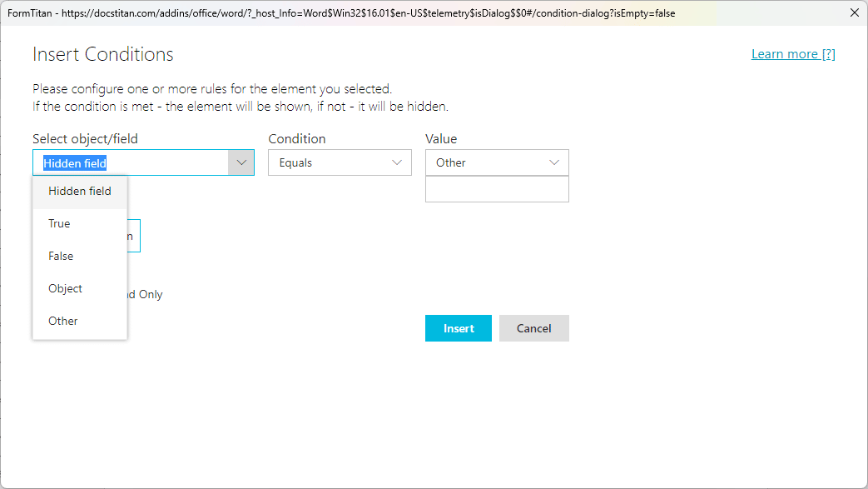Select "Hidden field" from the dropdown list
Screen dimensions: 868x489
79,191
